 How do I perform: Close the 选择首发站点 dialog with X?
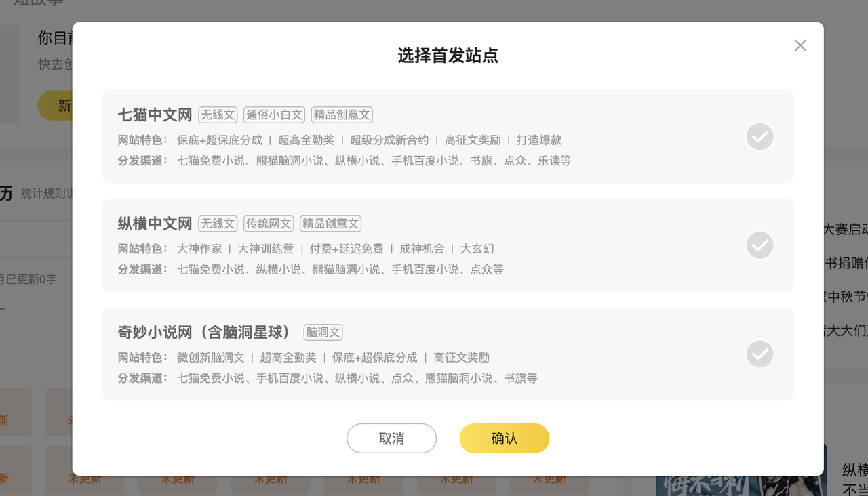tap(800, 45)
